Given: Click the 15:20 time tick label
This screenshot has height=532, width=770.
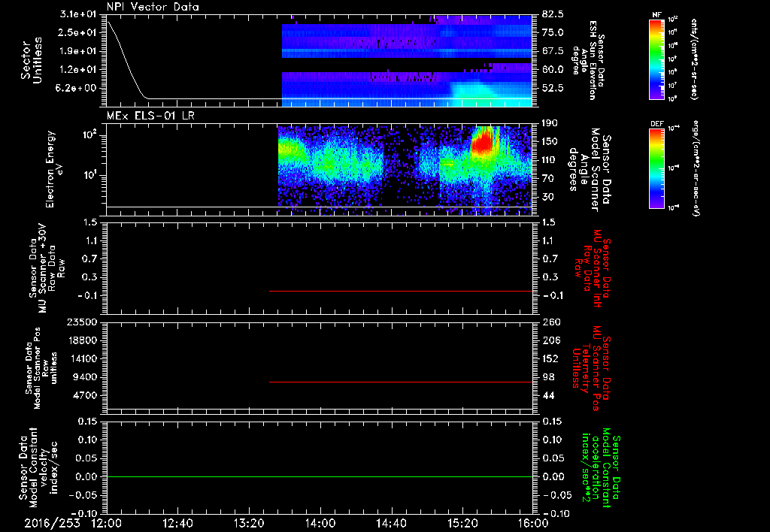Looking at the screenshot, I should pos(462,523).
